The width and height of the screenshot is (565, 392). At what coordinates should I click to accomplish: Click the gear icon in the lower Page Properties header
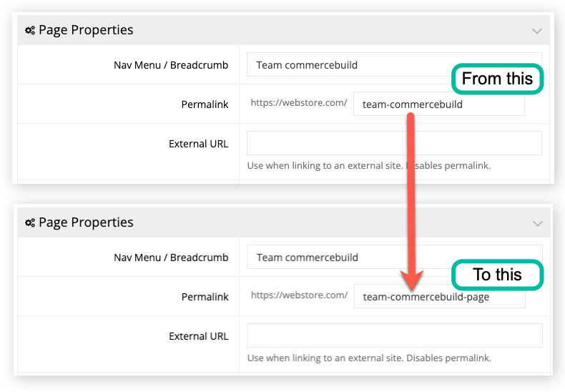point(30,223)
